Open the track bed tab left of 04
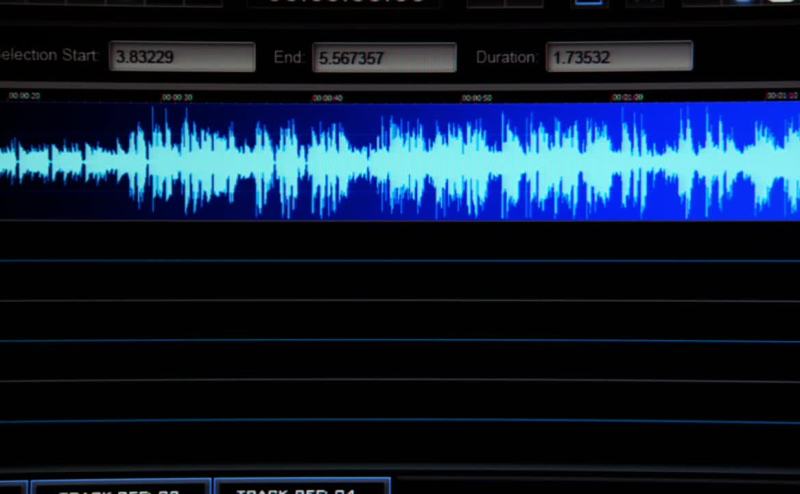The image size is (800, 494). 120,488
